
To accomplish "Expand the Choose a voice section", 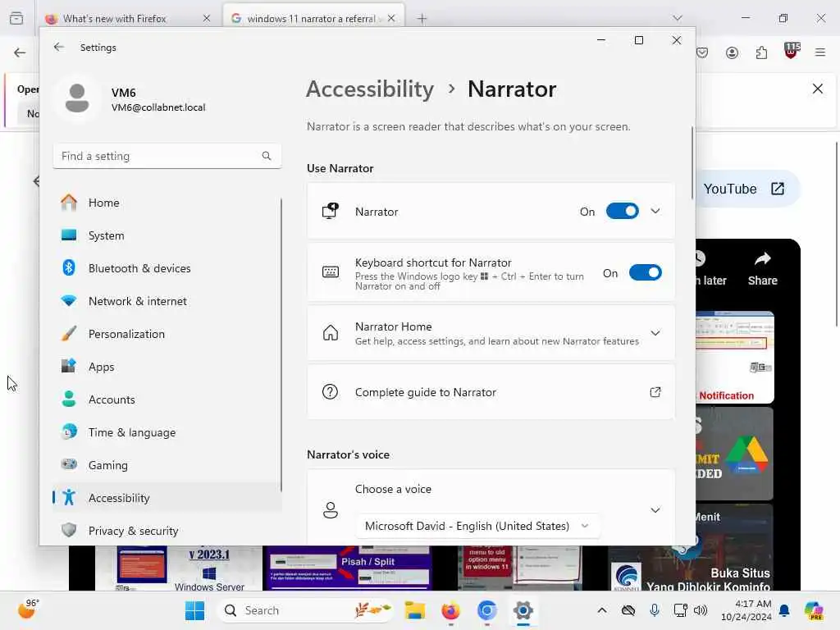I will [655, 510].
